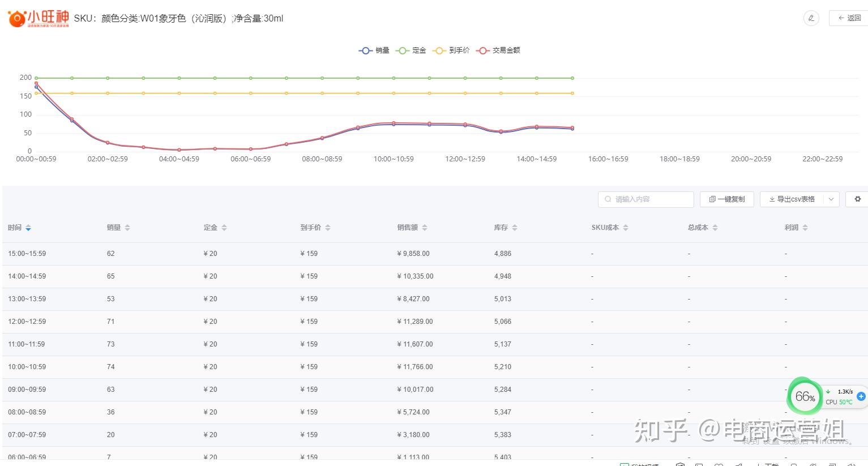Click x-axis label 22:00~22:59
Screen dimensions: 868x466
[823, 159]
